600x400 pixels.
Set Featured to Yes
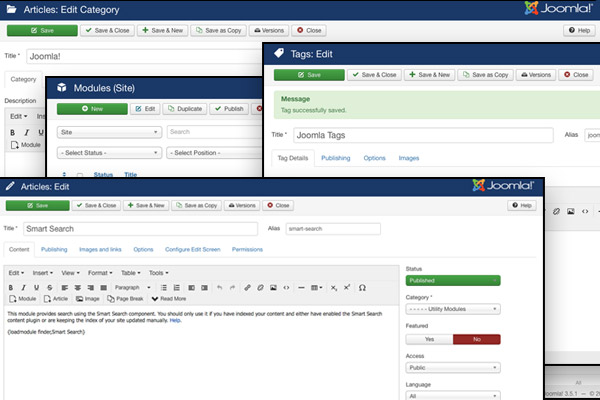tap(429, 339)
